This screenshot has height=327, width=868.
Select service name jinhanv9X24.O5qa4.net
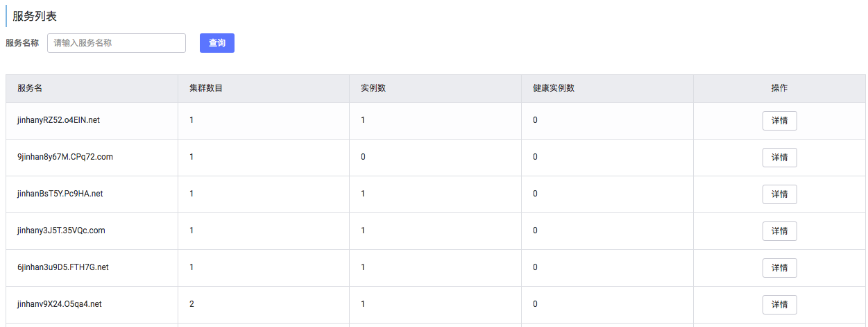60,304
